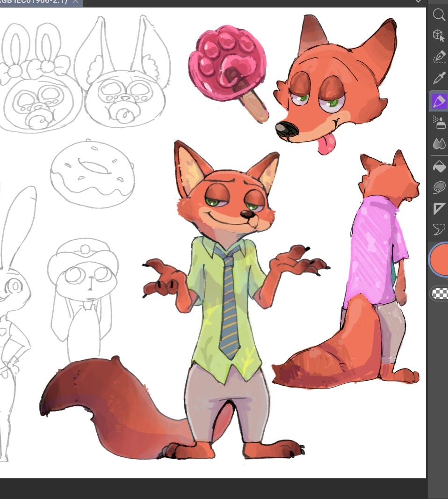Screen dimensions: 448x499
Task: Choose the Lasso fill tool
Action: coord(439,187)
